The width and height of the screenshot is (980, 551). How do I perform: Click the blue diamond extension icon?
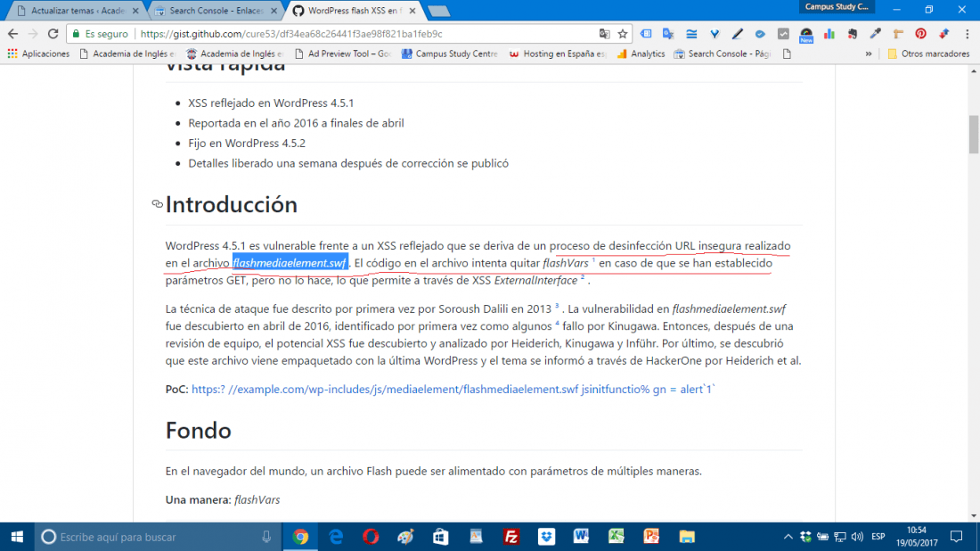point(715,34)
